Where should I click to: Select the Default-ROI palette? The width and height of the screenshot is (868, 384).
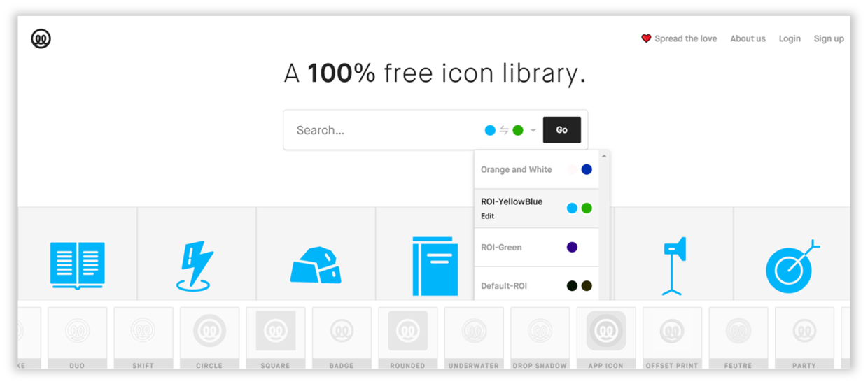coord(536,286)
